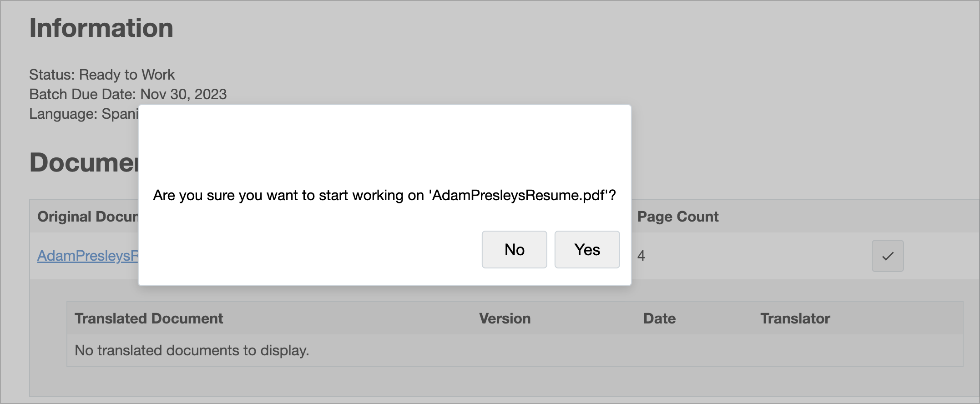Select the Translated Document column header
Image resolution: width=980 pixels, height=404 pixels.
tap(149, 318)
